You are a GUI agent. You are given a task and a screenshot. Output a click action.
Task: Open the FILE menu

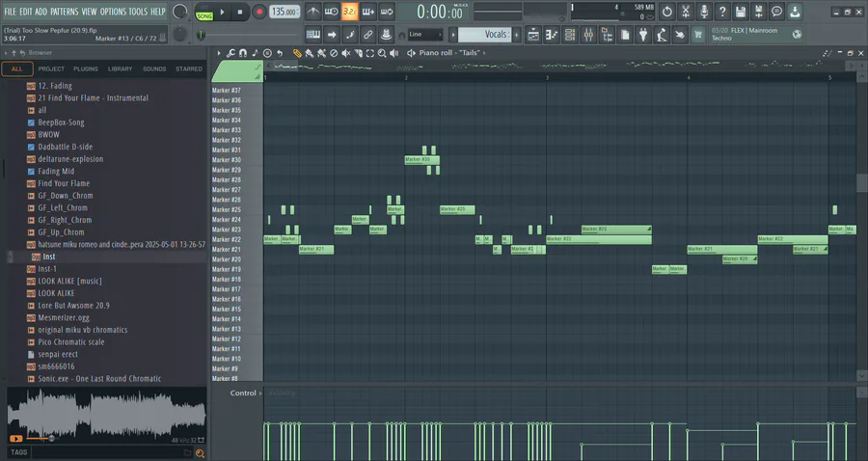coord(10,12)
